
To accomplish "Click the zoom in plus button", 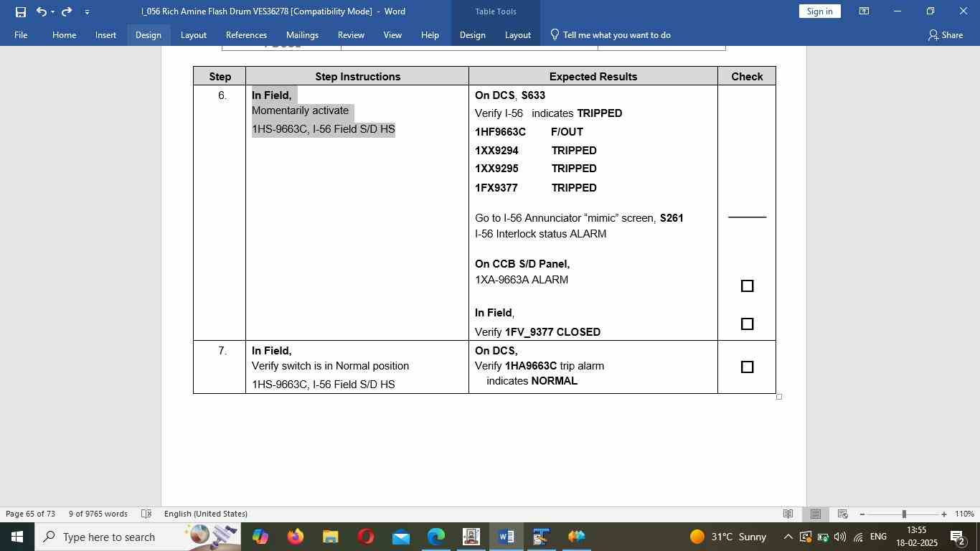I will click(944, 514).
